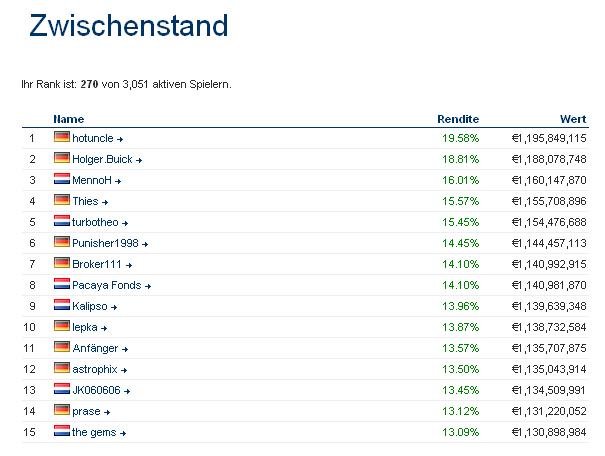Click the Zwischenstand page heading
Image resolution: width=605 pixels, height=456 pixels.
[128, 26]
